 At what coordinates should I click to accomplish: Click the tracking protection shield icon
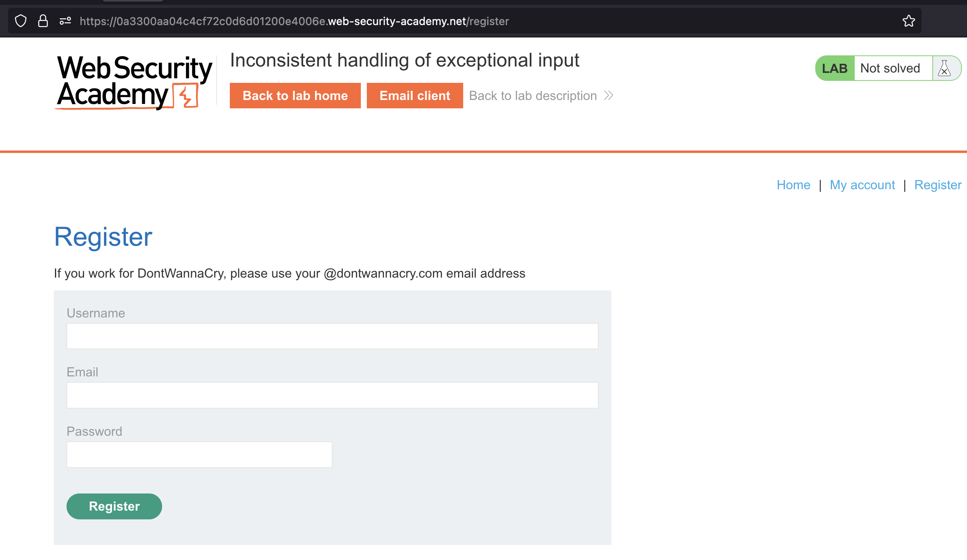tap(21, 21)
